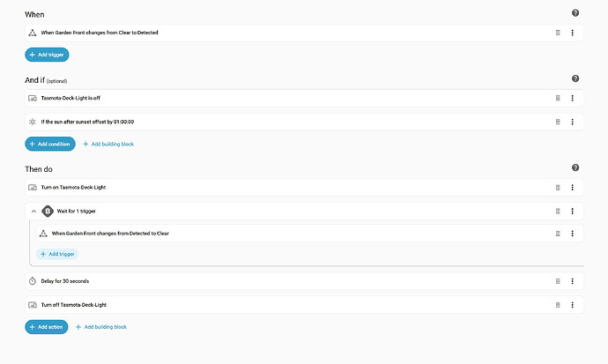Click the Add action button

point(46,327)
